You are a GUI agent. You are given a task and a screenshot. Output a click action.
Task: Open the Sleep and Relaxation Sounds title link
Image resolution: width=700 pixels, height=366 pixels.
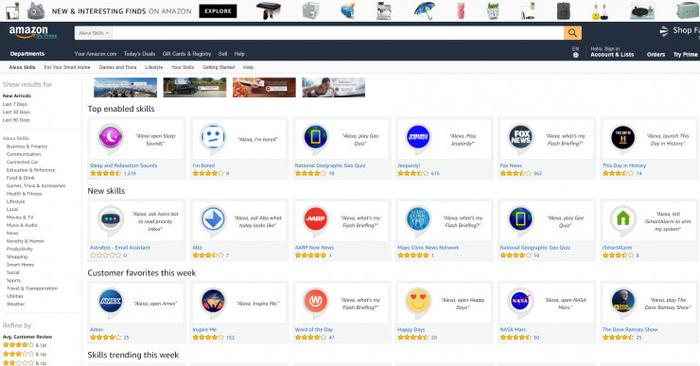124,166
